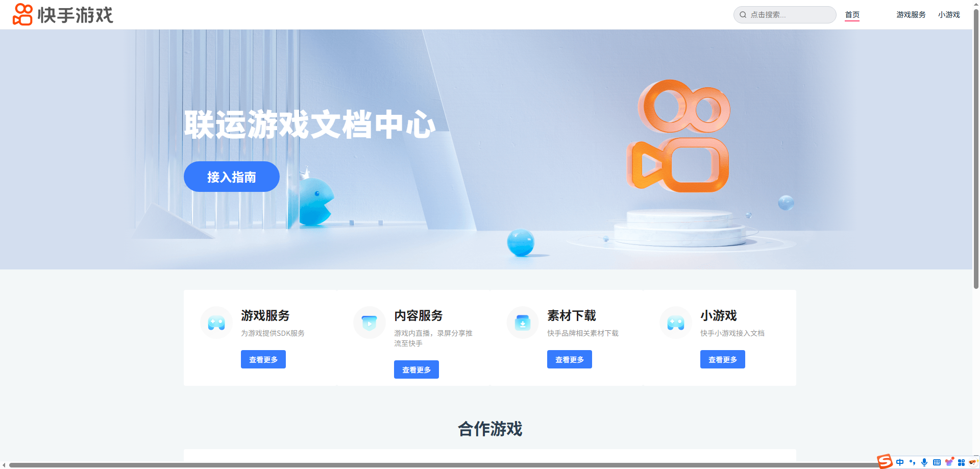This screenshot has height=469, width=980.
Task: Click the 内容服务 card shield icon
Action: click(x=370, y=323)
